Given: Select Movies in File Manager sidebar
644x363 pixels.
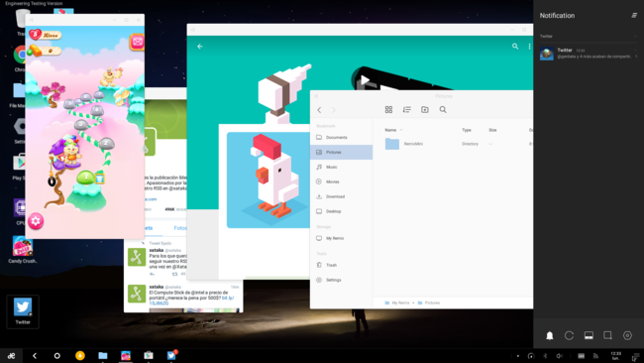Looking at the screenshot, I should [x=341, y=181].
